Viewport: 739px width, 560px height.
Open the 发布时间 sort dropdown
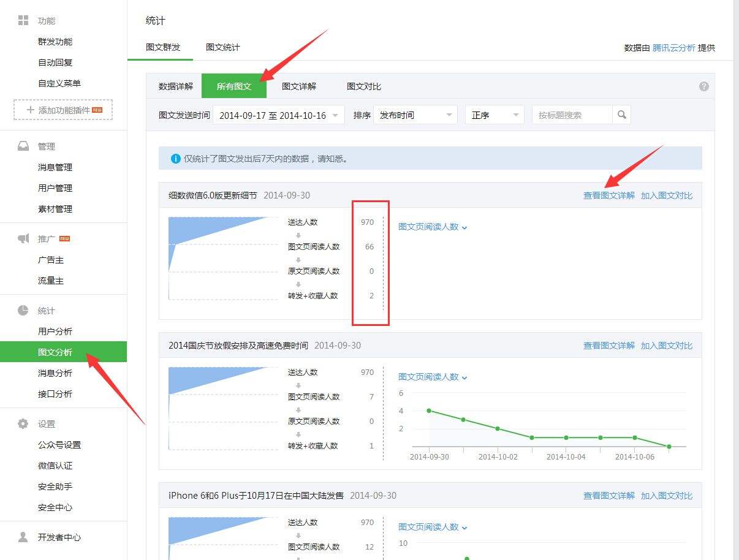click(x=415, y=115)
